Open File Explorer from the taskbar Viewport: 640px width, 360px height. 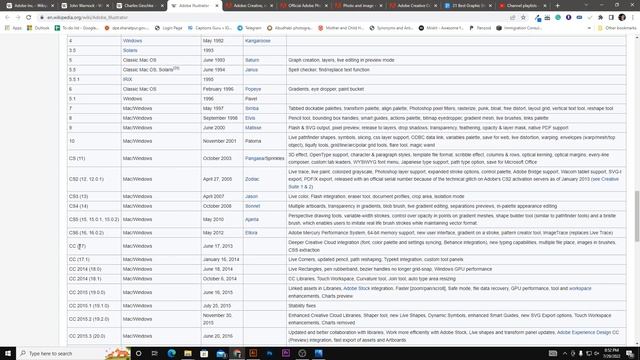tap(188, 353)
